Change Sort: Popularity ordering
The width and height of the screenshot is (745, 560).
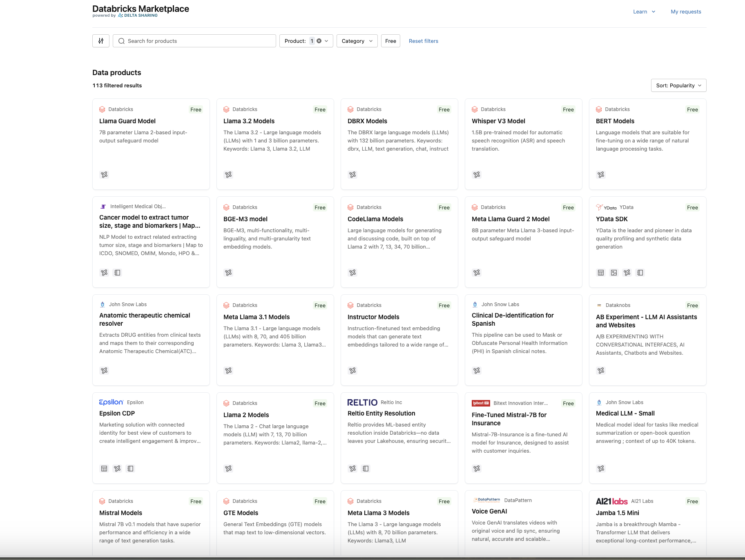(x=678, y=85)
